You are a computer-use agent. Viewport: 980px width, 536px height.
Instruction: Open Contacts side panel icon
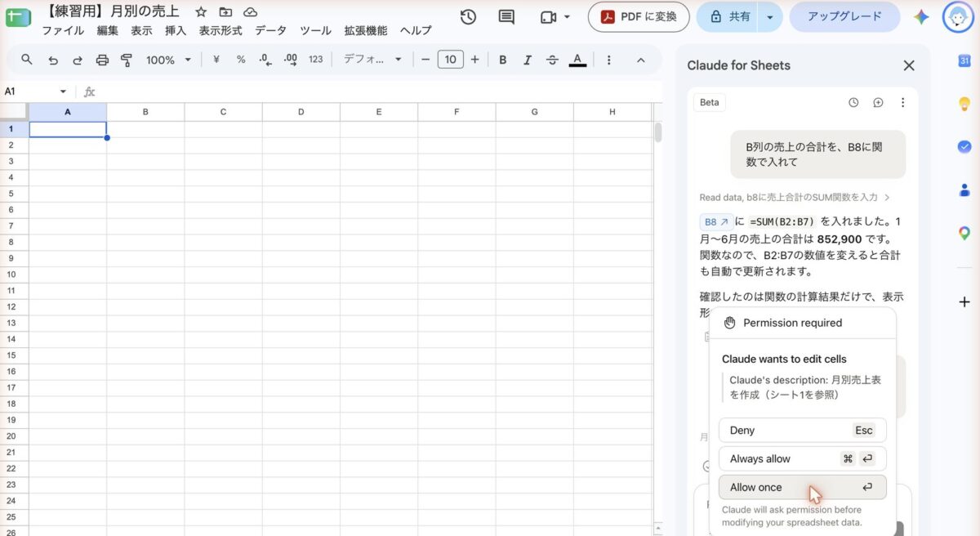point(964,190)
